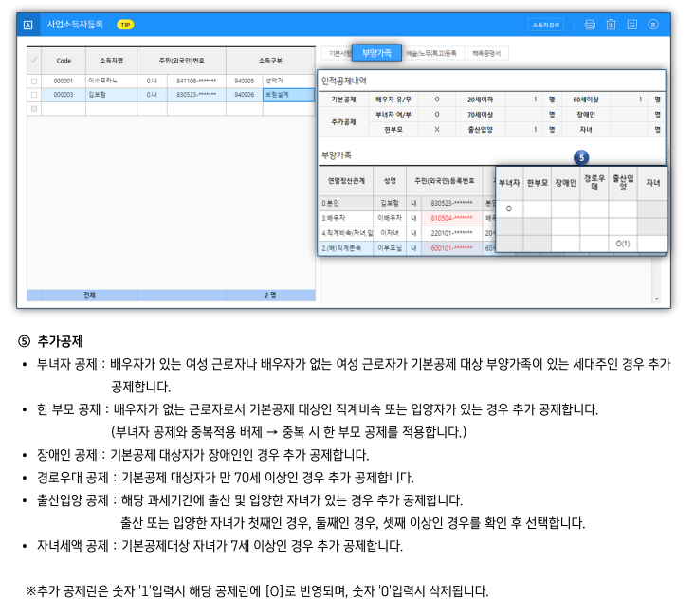Click the highlighted '보험설계' cell

pos(288,95)
